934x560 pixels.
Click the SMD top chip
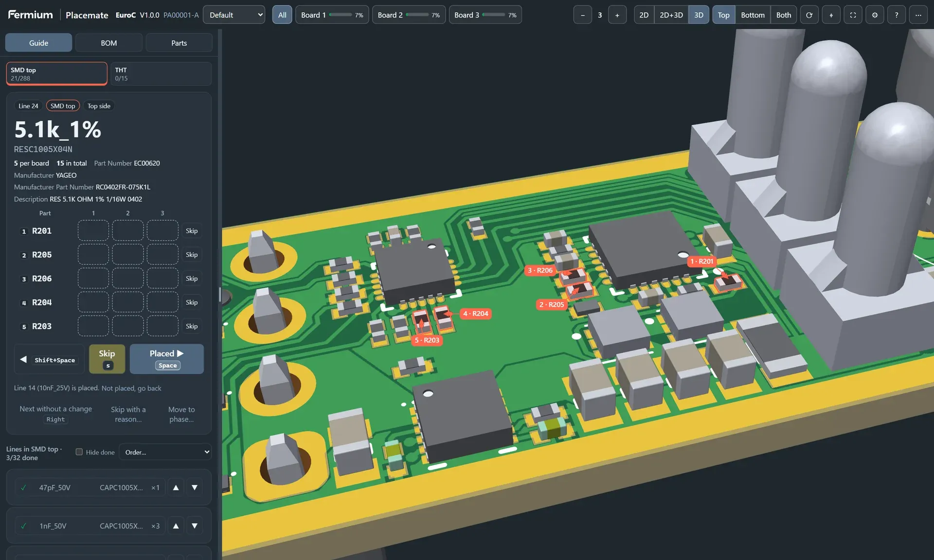coord(63,105)
